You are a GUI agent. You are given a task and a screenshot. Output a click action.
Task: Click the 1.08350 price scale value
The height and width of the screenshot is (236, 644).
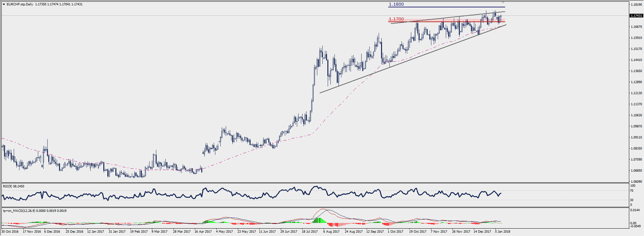point(636,149)
